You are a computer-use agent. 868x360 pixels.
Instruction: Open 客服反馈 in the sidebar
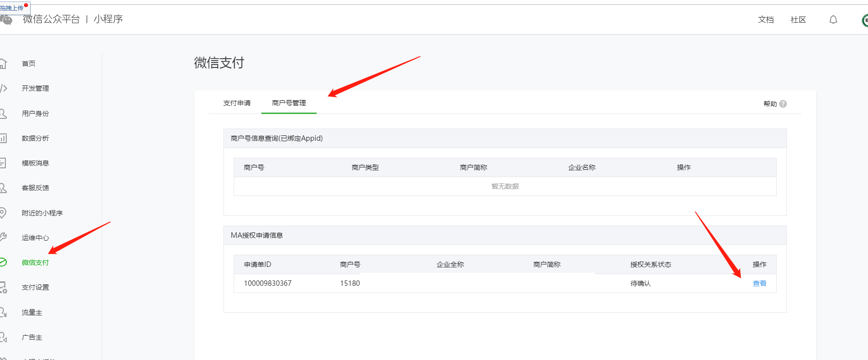(x=35, y=188)
